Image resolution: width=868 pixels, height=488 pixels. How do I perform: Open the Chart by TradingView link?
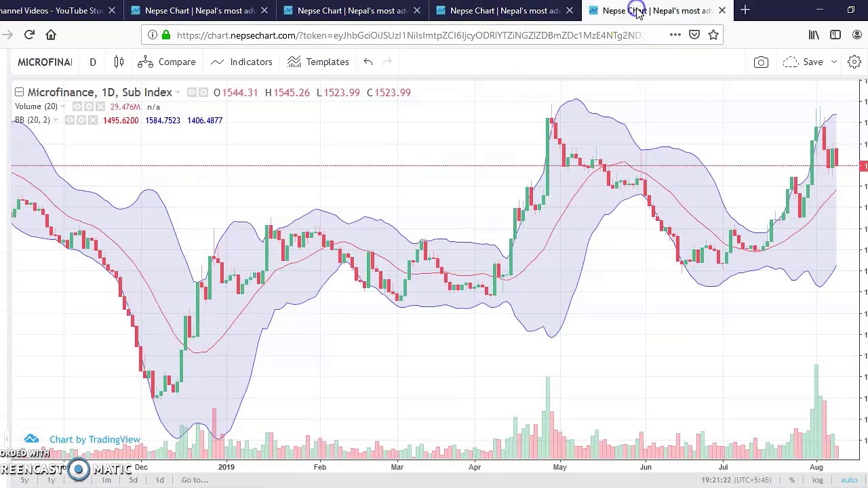coord(95,439)
